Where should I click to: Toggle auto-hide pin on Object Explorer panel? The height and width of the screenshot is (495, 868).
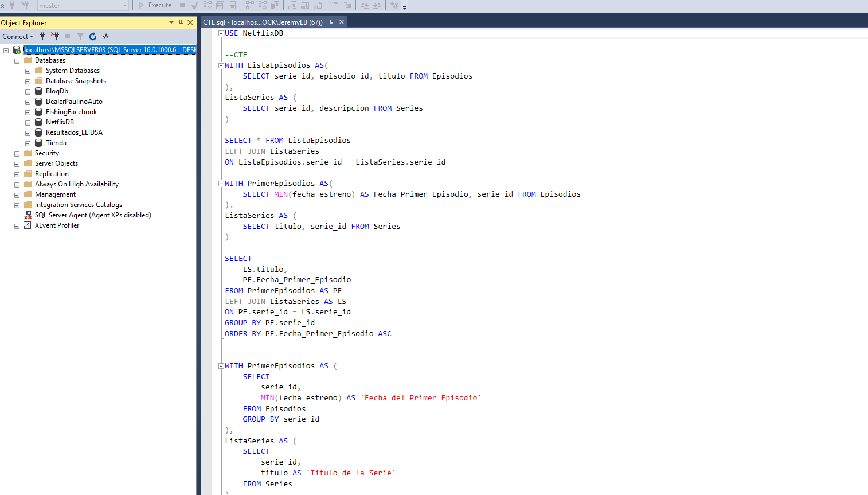[181, 22]
